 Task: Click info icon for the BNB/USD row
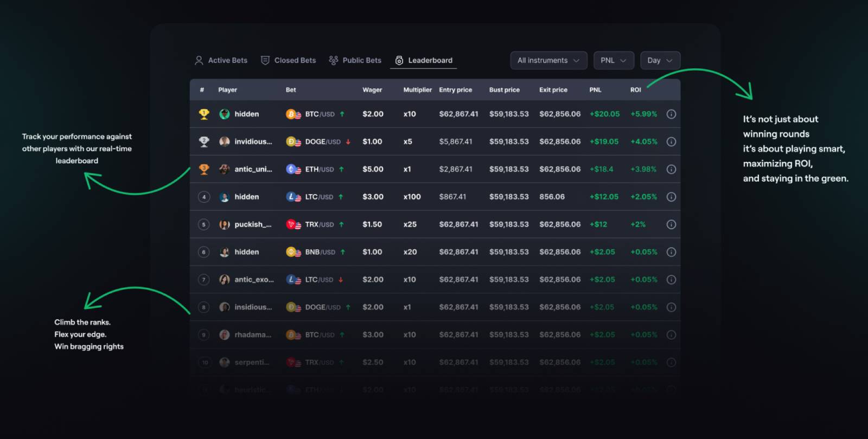(671, 252)
